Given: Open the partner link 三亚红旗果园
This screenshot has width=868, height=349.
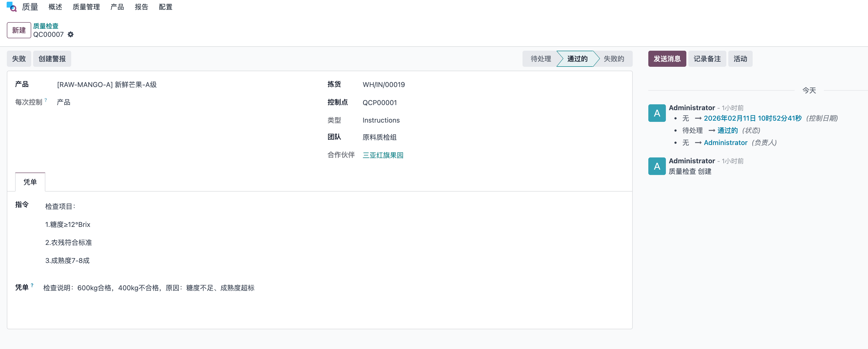Looking at the screenshot, I should (383, 155).
